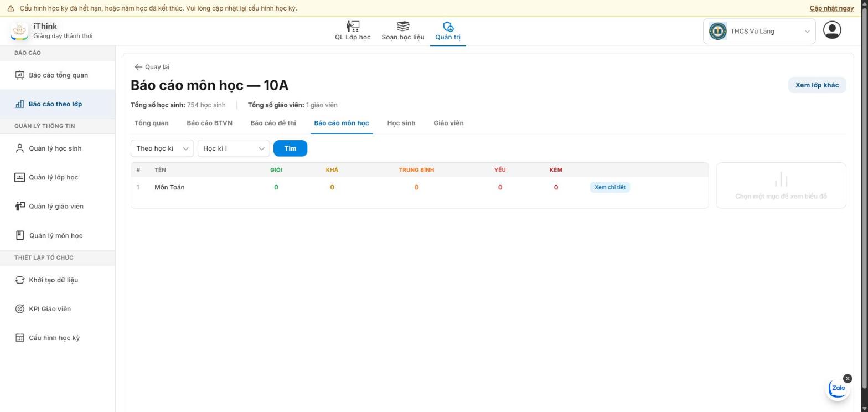Screen dimensions: 868x412
Task: Switch to the Giáo viên tab
Action: tap(448, 123)
